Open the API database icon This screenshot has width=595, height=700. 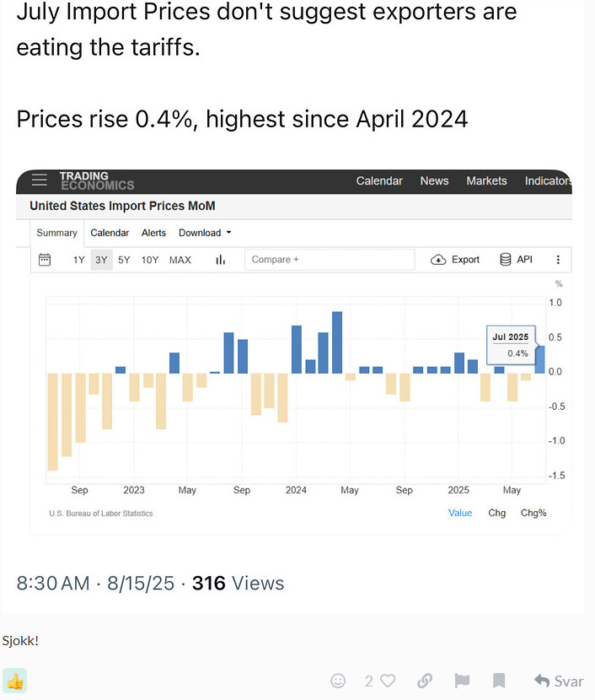(x=506, y=260)
